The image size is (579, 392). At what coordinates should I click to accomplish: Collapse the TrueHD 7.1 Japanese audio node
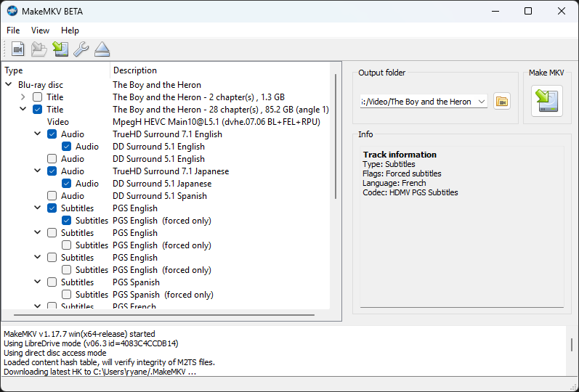click(x=37, y=171)
